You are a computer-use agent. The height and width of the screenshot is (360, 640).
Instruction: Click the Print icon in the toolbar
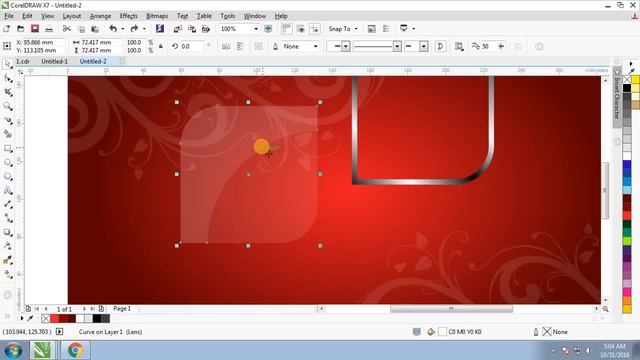tap(49, 29)
